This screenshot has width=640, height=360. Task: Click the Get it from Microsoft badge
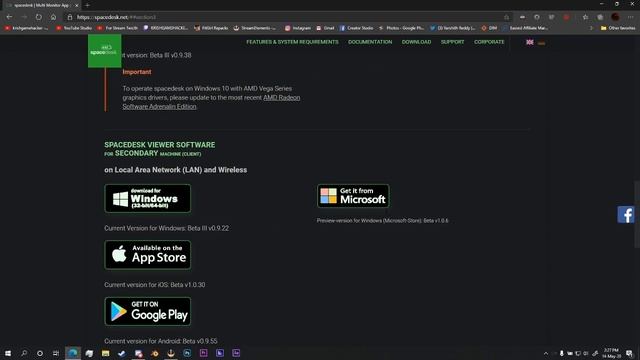[x=353, y=196]
